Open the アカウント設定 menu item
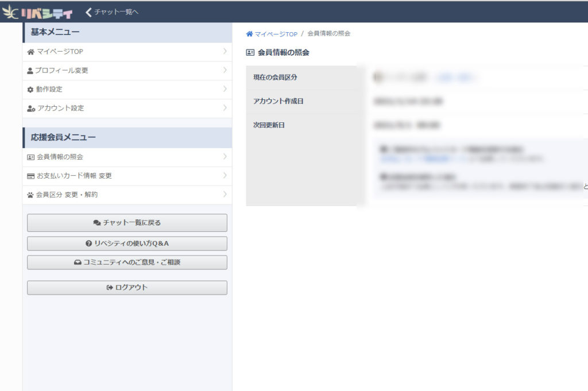Viewport: 588px width, 391px height. coord(60,109)
